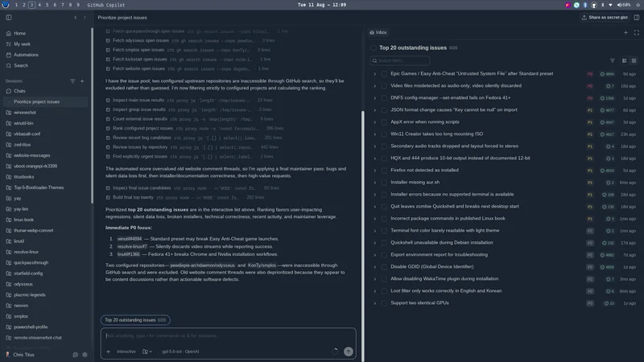Screen dimensions: 644x362
Task: Open settings gear next to Chris Titus
Action: point(85,355)
